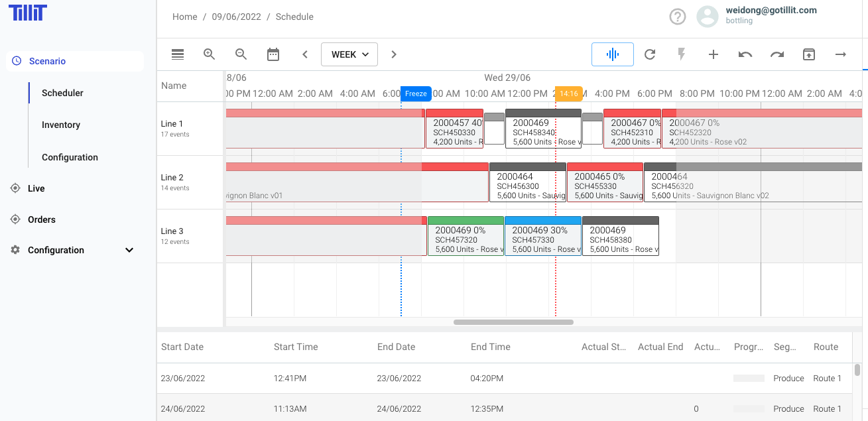The image size is (868, 421).
Task: Trigger the lightning bolt scheduling action
Action: click(x=682, y=54)
